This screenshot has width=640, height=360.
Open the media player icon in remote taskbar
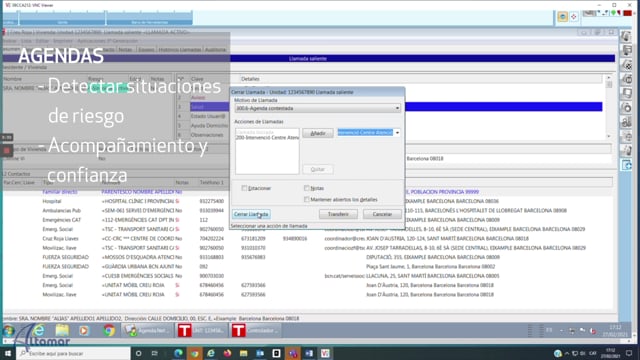[x=84, y=330]
